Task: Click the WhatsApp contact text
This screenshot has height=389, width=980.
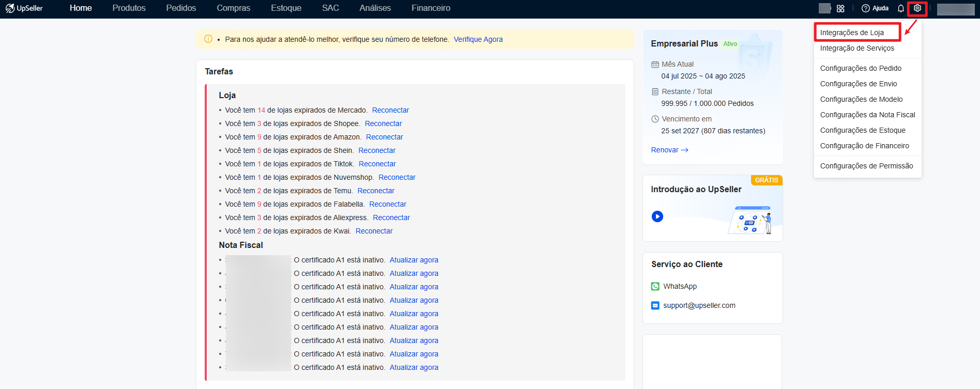Action: (680, 286)
